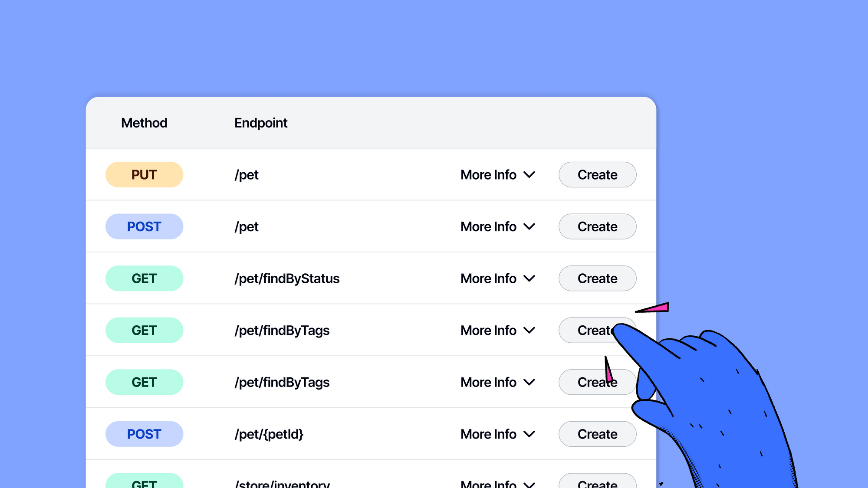Click Create button for PUT /pet
Viewport: 868px width, 488px height.
pyautogui.click(x=597, y=174)
